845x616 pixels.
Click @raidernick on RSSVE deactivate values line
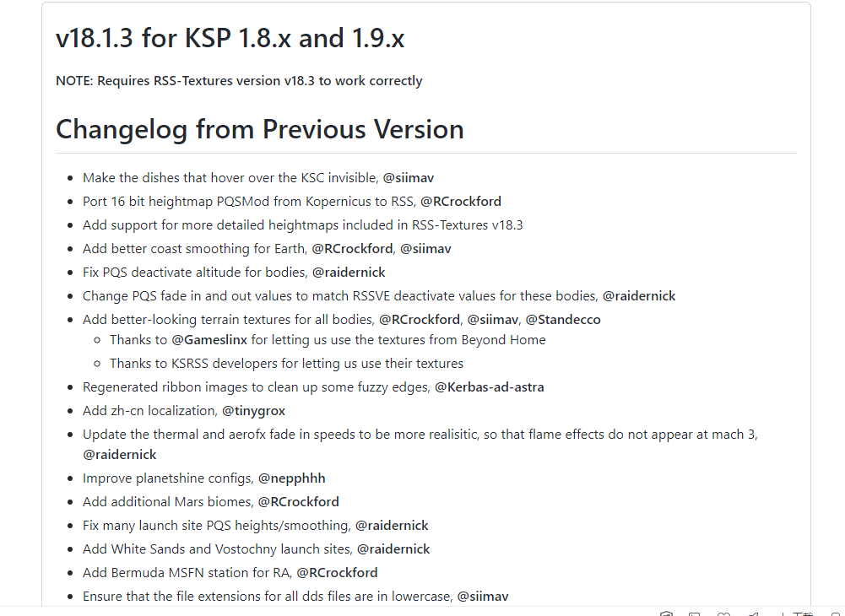[639, 295]
